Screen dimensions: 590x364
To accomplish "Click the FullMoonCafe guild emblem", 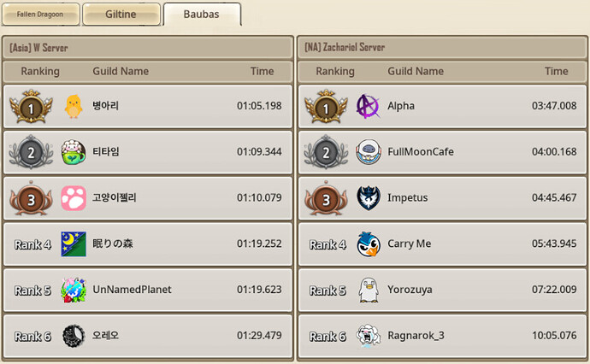I will (x=369, y=152).
